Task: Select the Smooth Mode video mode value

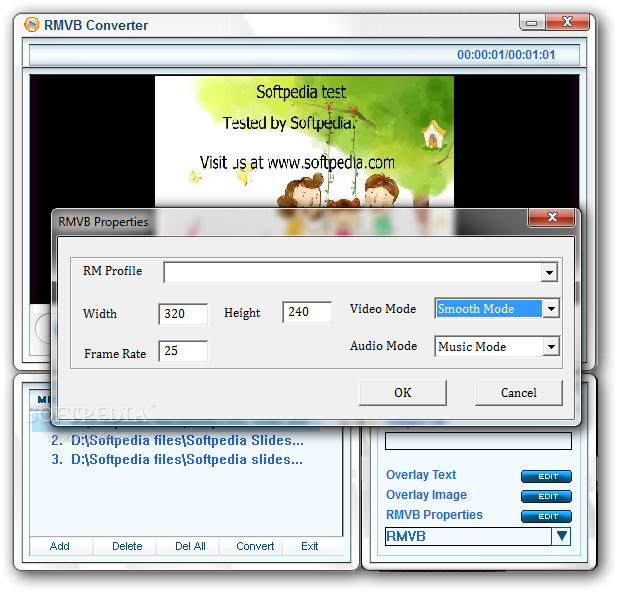Action: tap(489, 309)
